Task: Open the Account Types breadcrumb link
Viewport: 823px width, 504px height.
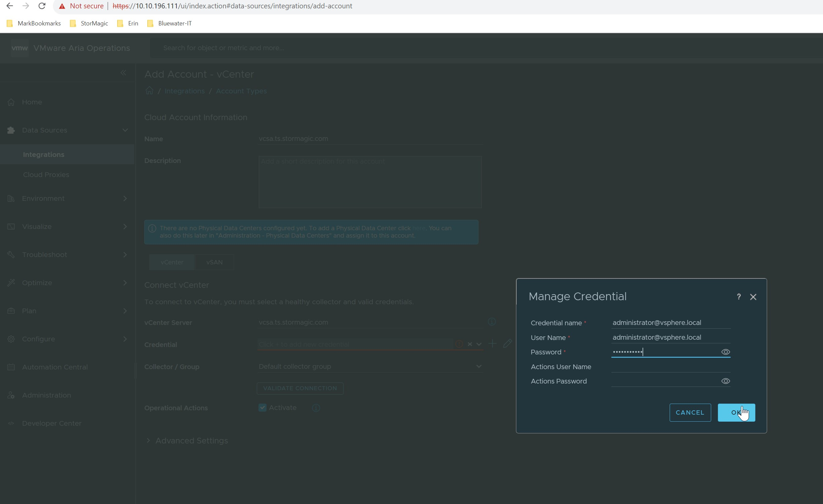Action: pyautogui.click(x=241, y=91)
